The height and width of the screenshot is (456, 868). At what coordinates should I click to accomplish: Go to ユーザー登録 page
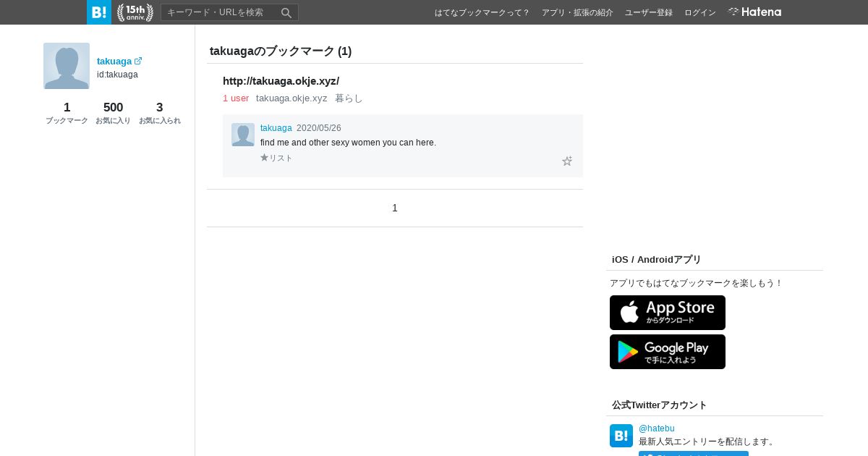[x=649, y=12]
